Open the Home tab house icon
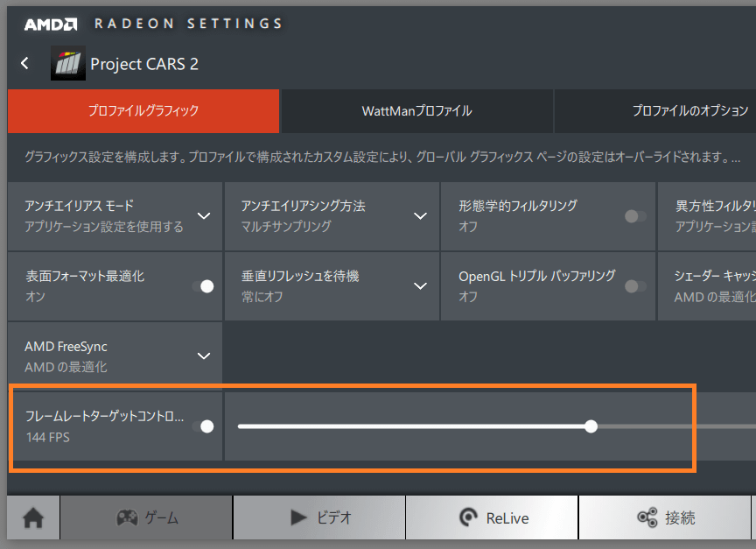The image size is (756, 549). tap(33, 518)
